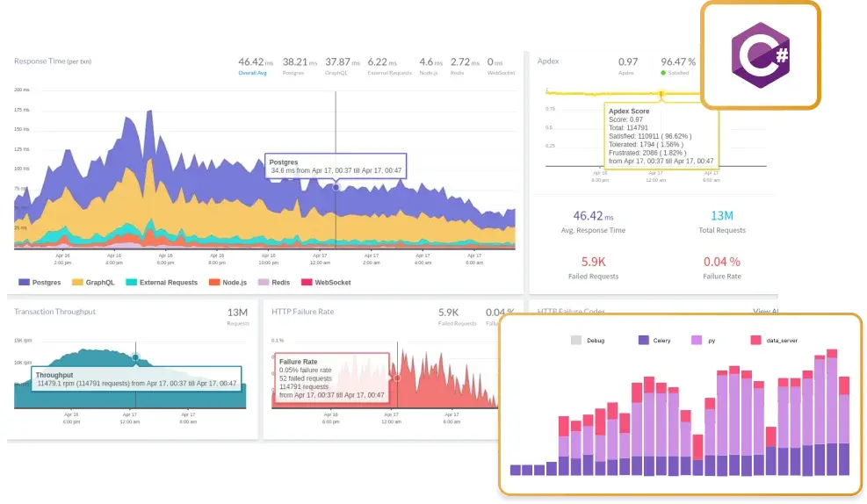Click the Throughput tooltip box
Screen dimensions: 867x504
click(136, 379)
